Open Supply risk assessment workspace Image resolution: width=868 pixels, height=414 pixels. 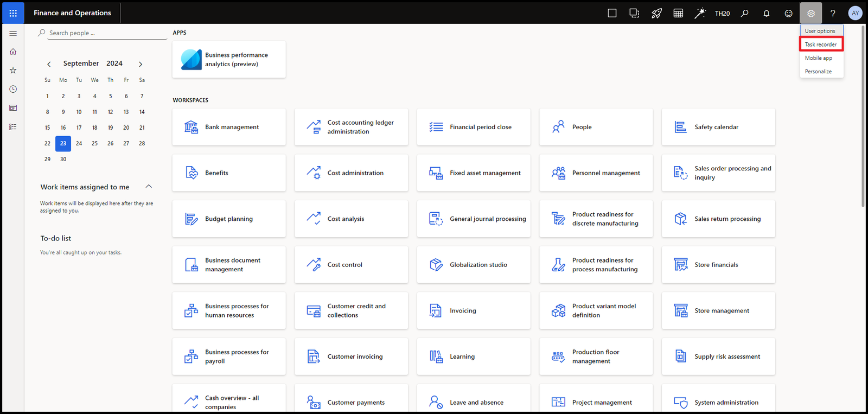tap(718, 356)
